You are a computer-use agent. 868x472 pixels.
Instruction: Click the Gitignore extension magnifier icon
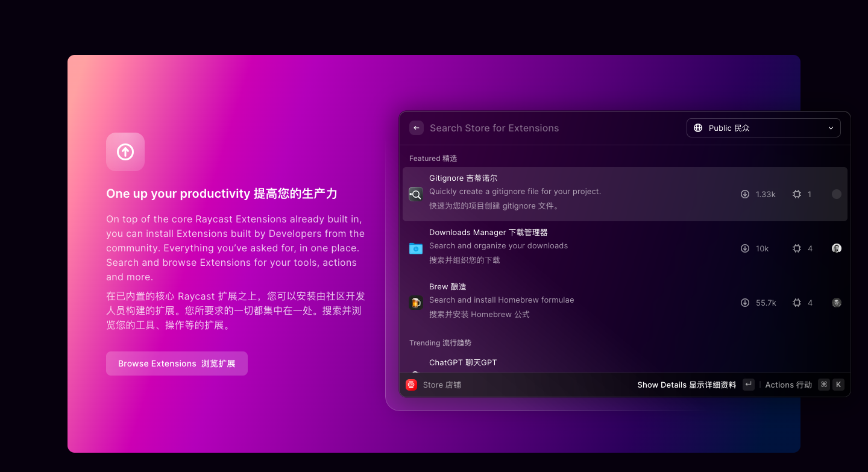point(415,194)
